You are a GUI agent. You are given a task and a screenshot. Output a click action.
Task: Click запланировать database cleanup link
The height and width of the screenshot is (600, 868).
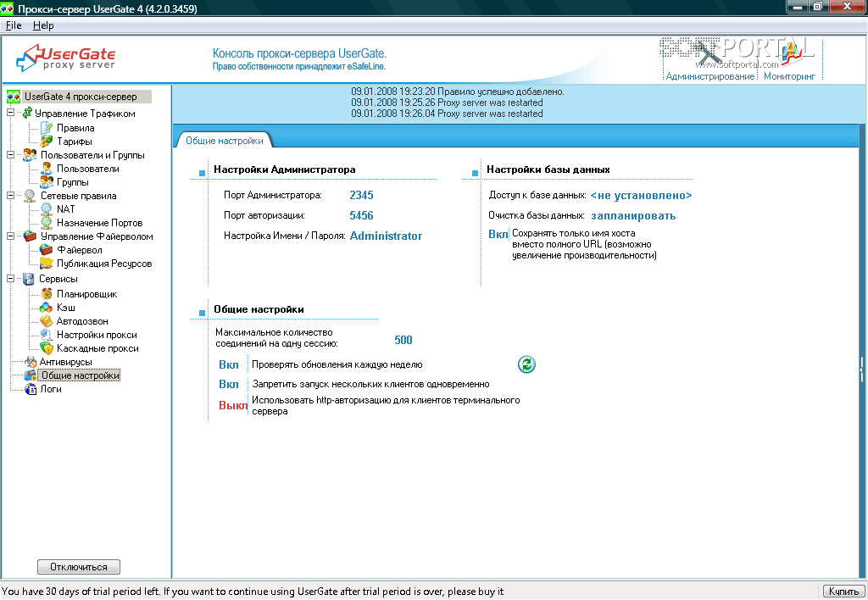[x=633, y=216]
